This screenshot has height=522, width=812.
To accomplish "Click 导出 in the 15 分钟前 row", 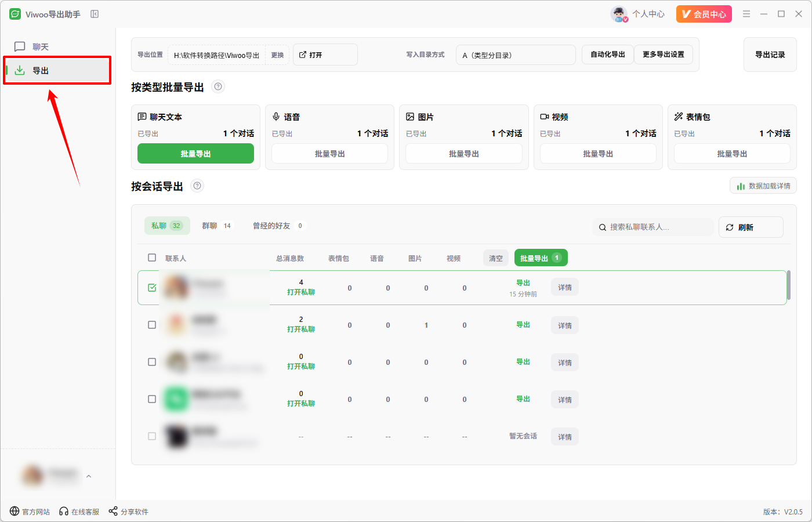I will click(523, 283).
